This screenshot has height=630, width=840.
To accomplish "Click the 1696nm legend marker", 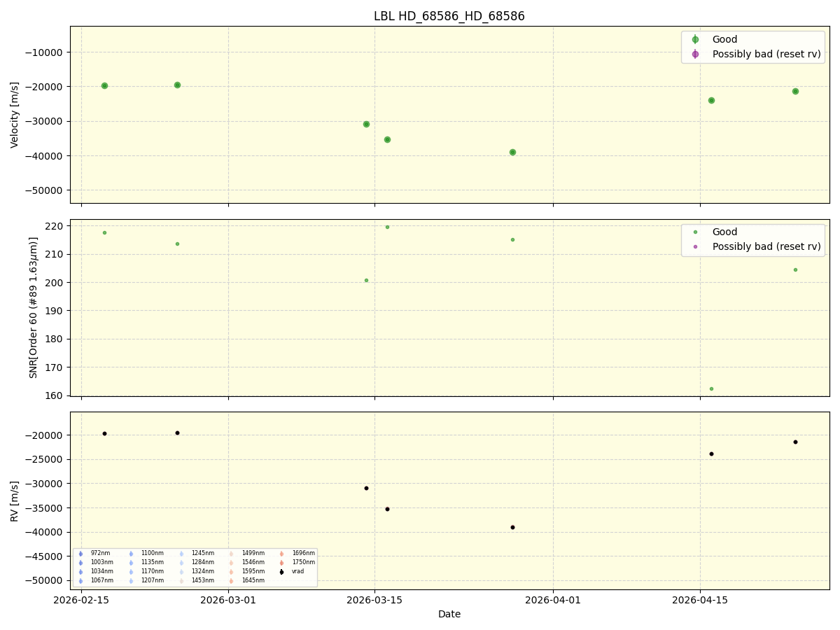I will pyautogui.click(x=281, y=554).
